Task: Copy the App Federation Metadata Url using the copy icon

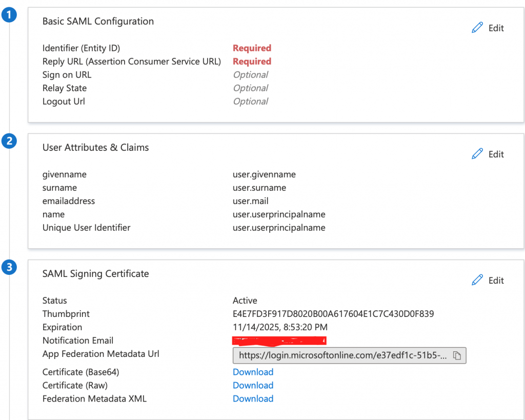Action: point(458,355)
